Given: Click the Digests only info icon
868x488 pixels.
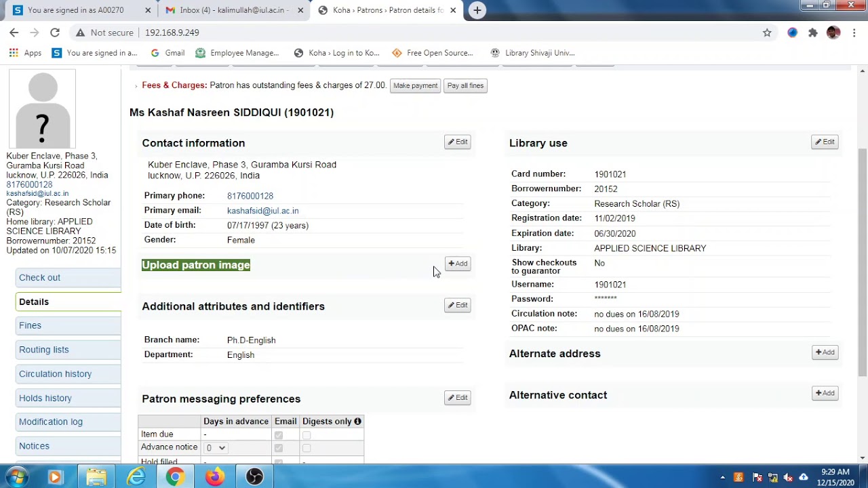Looking at the screenshot, I should [x=357, y=422].
